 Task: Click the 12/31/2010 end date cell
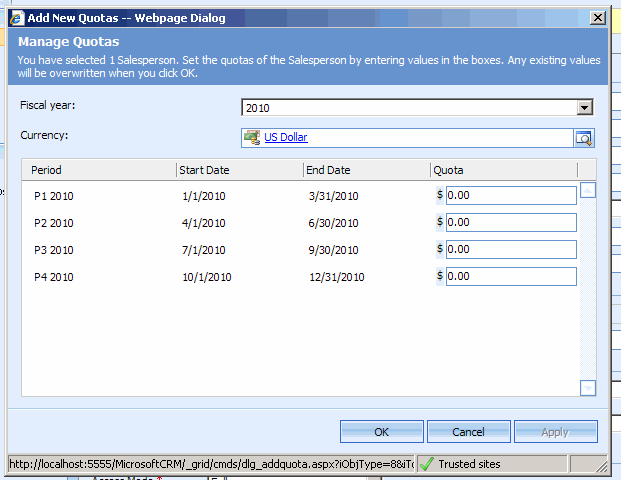pyautogui.click(x=337, y=277)
